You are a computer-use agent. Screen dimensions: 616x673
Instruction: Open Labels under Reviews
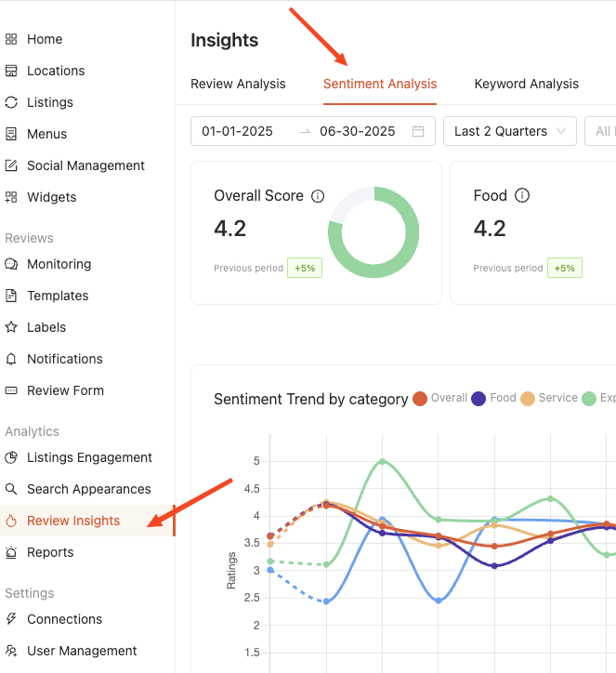coord(46,327)
